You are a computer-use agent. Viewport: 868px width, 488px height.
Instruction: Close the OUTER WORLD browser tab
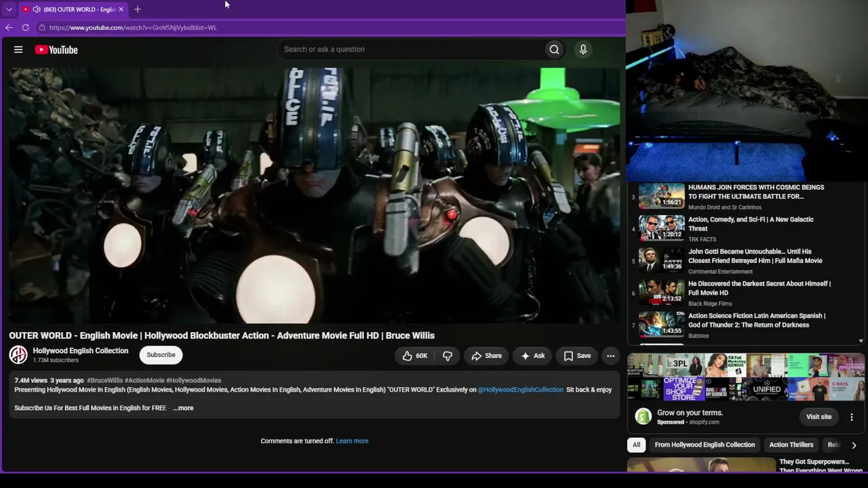[x=121, y=9]
